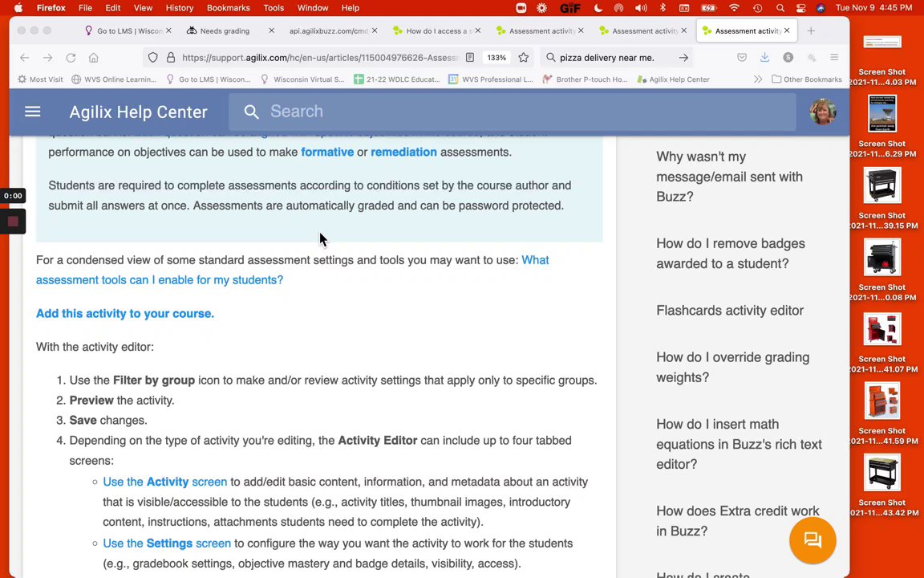Open the formative link
This screenshot has height=578, width=924.
tap(327, 153)
